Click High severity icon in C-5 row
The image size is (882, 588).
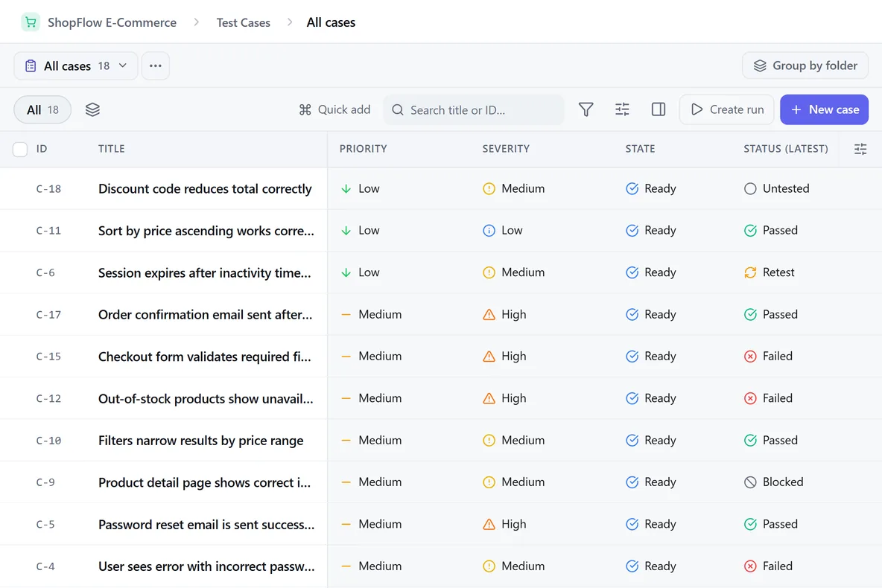click(489, 525)
